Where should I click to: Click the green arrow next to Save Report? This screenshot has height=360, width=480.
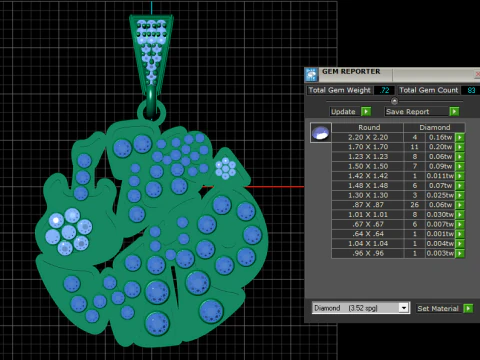click(454, 111)
